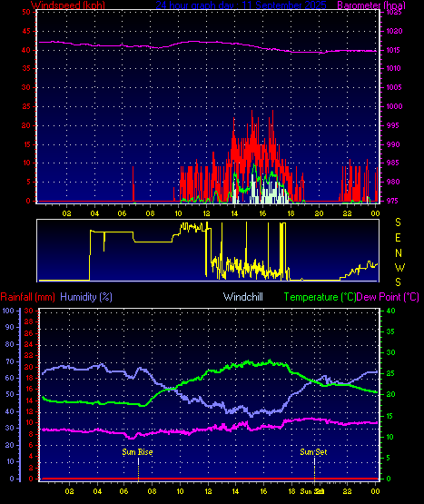Click the E wind direction label
The image size is (424, 504).
pyautogui.click(x=398, y=238)
